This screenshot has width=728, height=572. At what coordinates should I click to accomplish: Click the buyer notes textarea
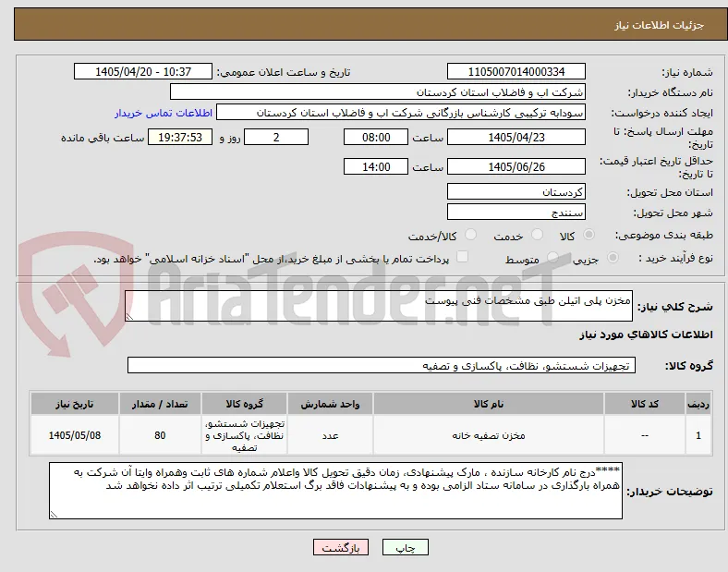tap(335, 491)
